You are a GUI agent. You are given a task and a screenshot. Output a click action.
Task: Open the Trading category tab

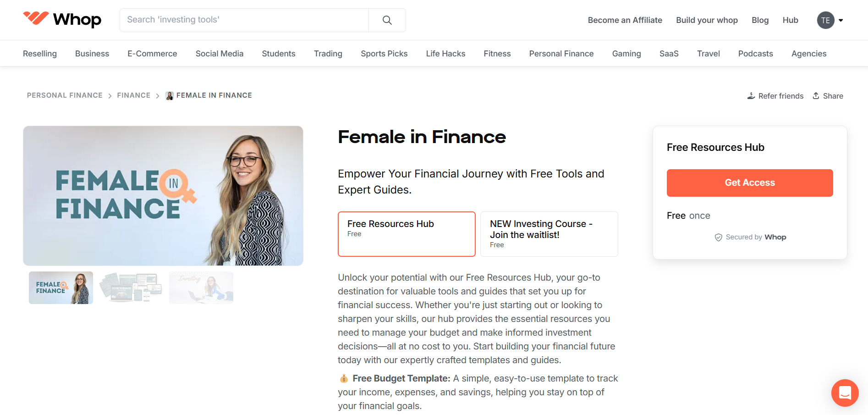click(x=328, y=53)
